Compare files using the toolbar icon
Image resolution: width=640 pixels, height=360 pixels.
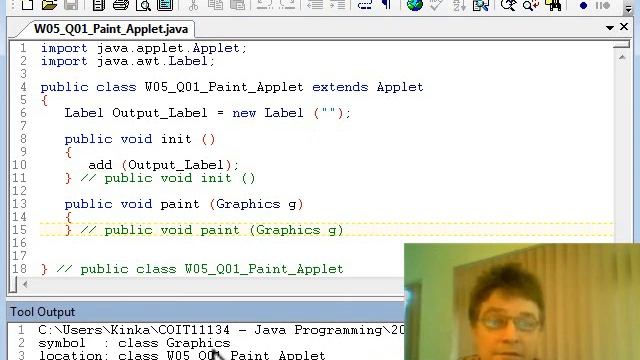point(481,5)
